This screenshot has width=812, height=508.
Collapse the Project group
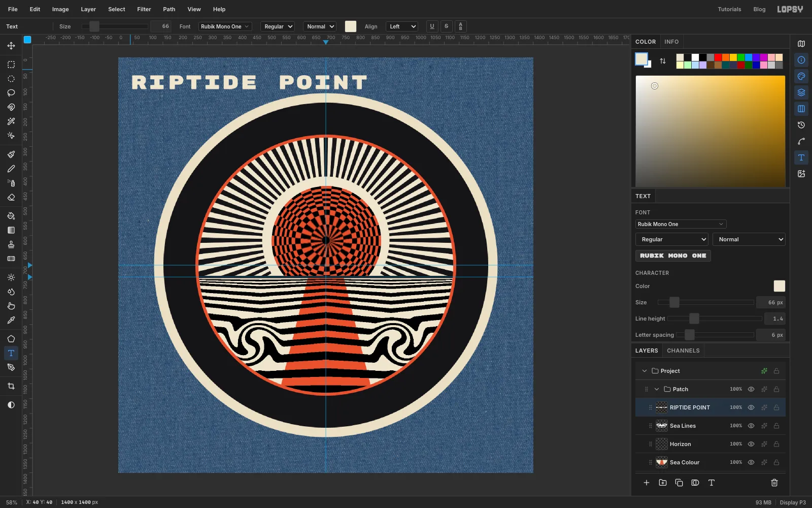coord(645,371)
